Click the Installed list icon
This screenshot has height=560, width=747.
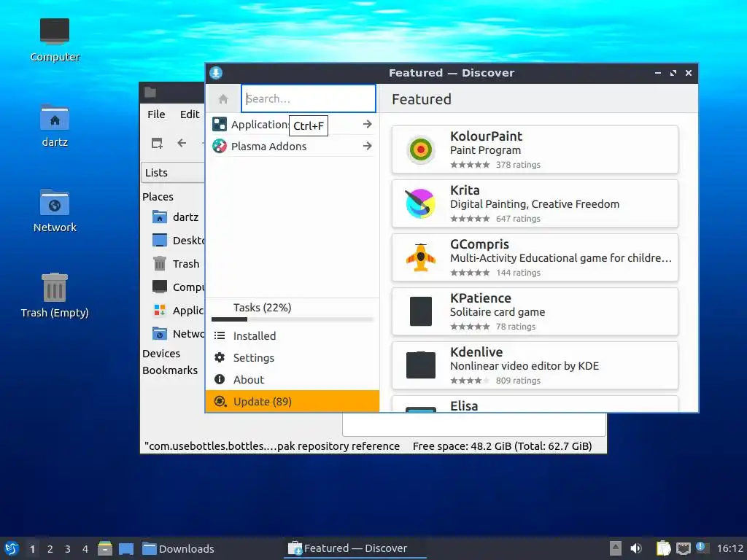coord(219,335)
